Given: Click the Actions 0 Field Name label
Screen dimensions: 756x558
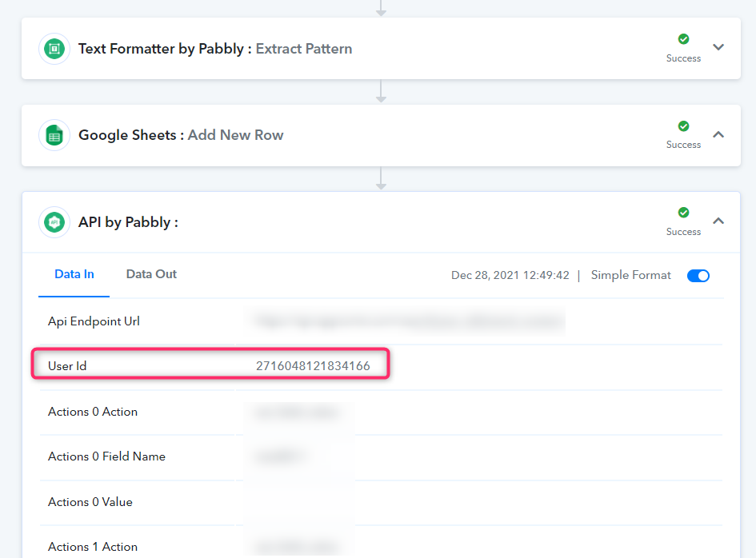Looking at the screenshot, I should pos(106,456).
